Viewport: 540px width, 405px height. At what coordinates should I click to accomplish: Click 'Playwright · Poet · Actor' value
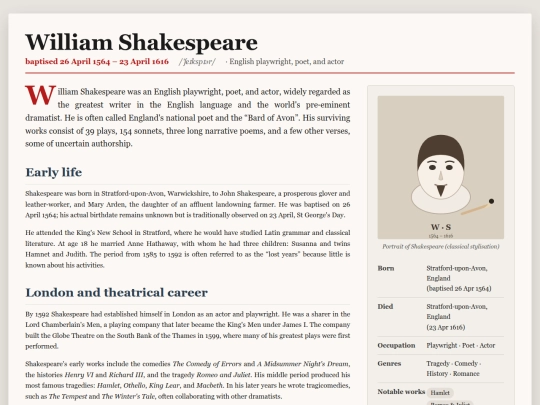pyautogui.click(x=461, y=345)
